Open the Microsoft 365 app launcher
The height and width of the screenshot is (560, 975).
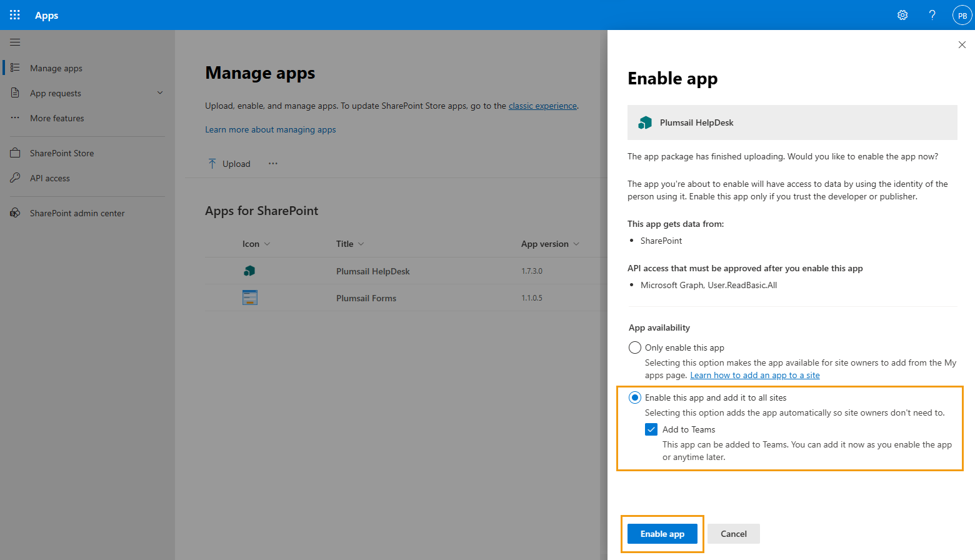coord(14,15)
